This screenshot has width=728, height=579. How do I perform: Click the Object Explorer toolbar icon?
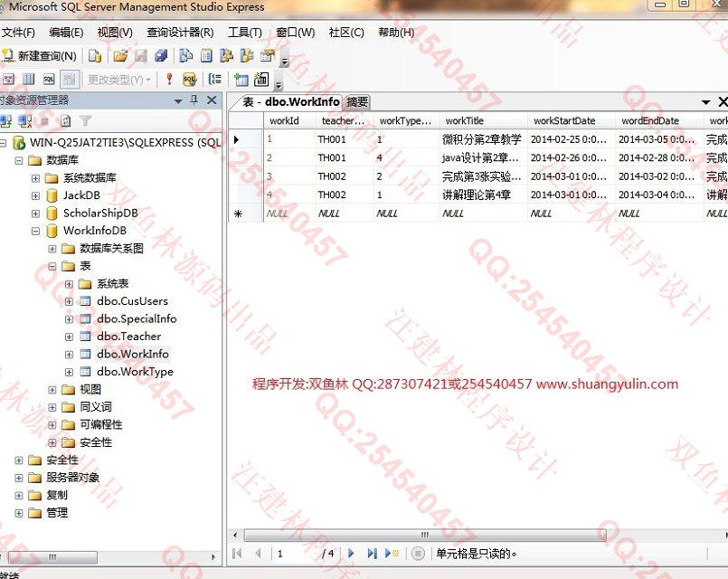pos(227,56)
